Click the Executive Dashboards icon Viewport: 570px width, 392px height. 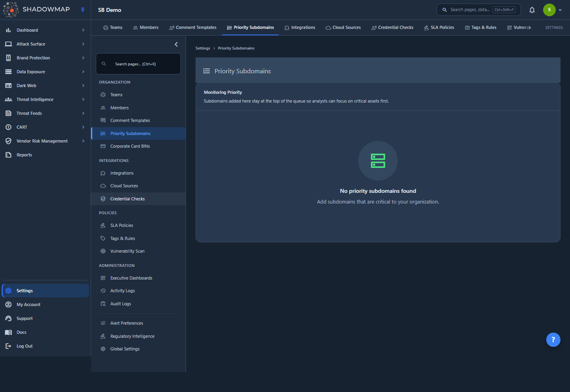(x=103, y=278)
